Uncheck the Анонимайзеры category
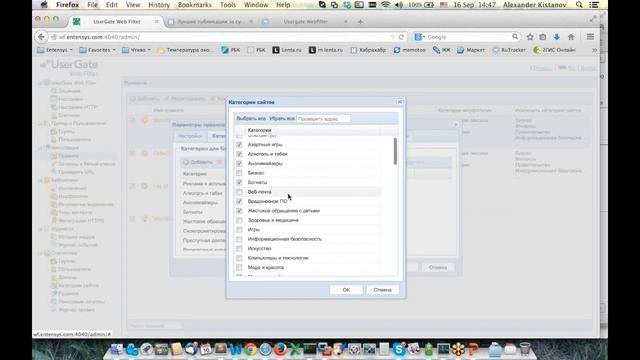640x360 pixels. point(239,163)
